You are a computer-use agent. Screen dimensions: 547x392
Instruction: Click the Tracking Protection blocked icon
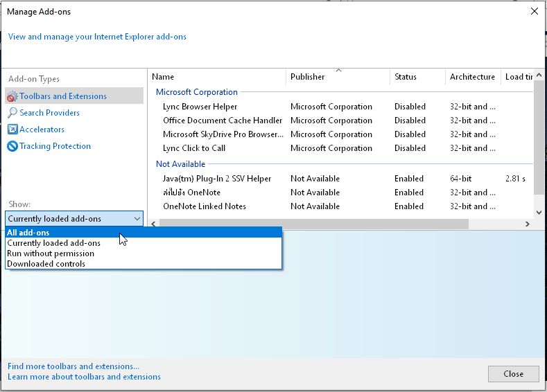12,146
